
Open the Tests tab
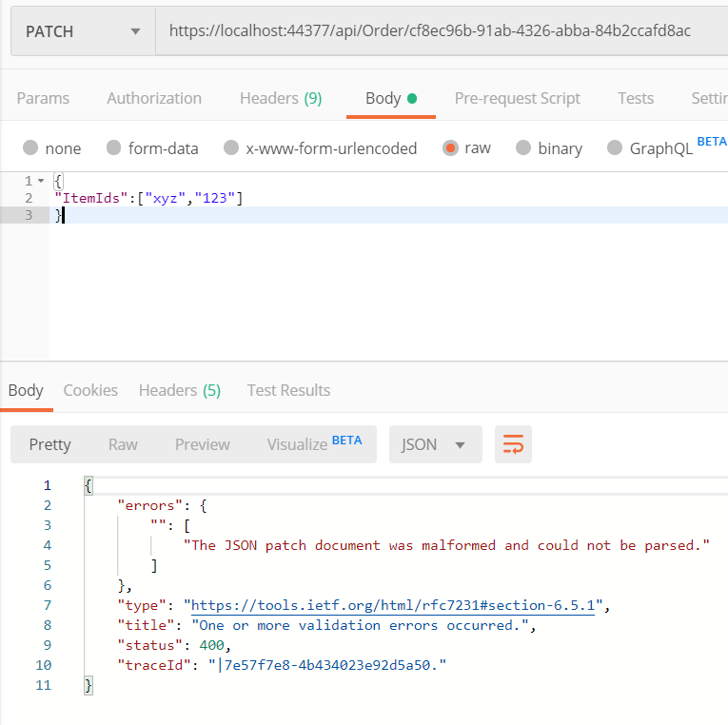635,98
